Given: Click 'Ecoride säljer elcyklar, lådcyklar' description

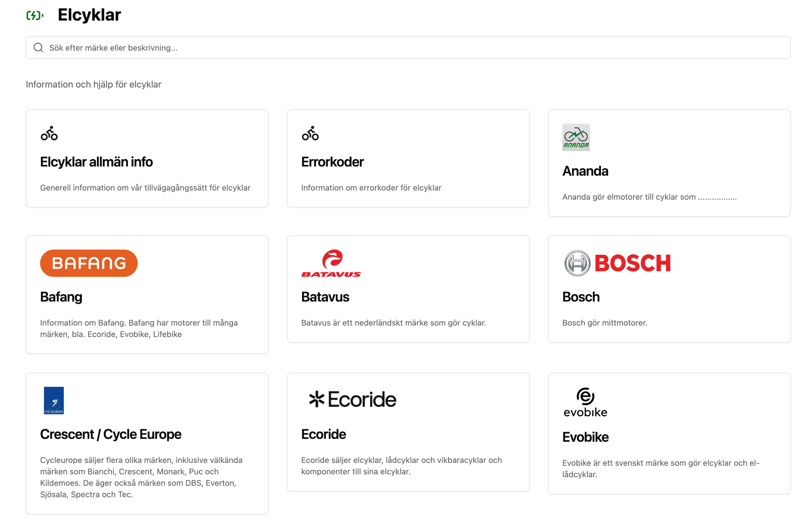Looking at the screenshot, I should (x=402, y=466).
